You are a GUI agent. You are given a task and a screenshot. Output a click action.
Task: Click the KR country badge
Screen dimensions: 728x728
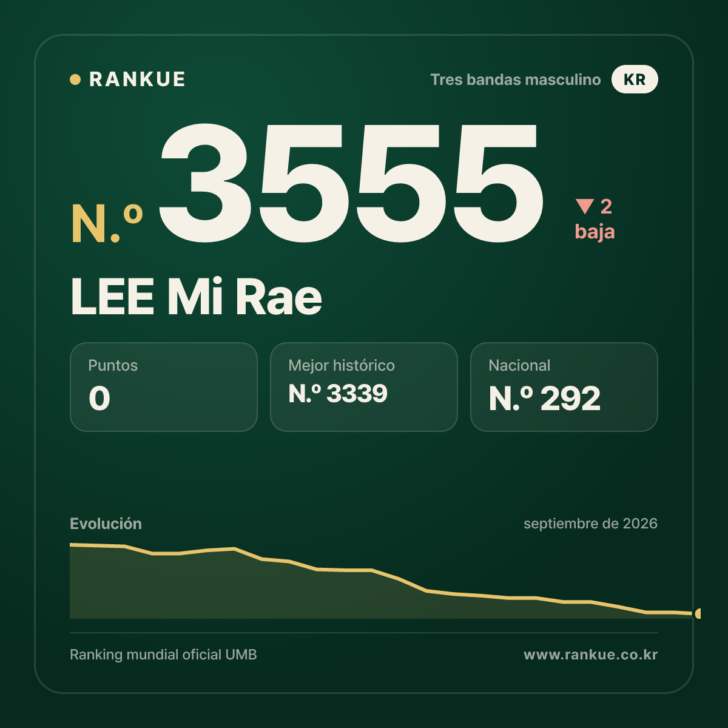coord(635,79)
